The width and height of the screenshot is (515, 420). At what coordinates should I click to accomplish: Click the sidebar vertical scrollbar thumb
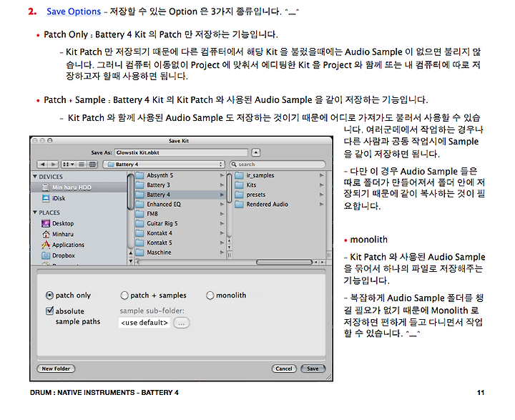130,192
